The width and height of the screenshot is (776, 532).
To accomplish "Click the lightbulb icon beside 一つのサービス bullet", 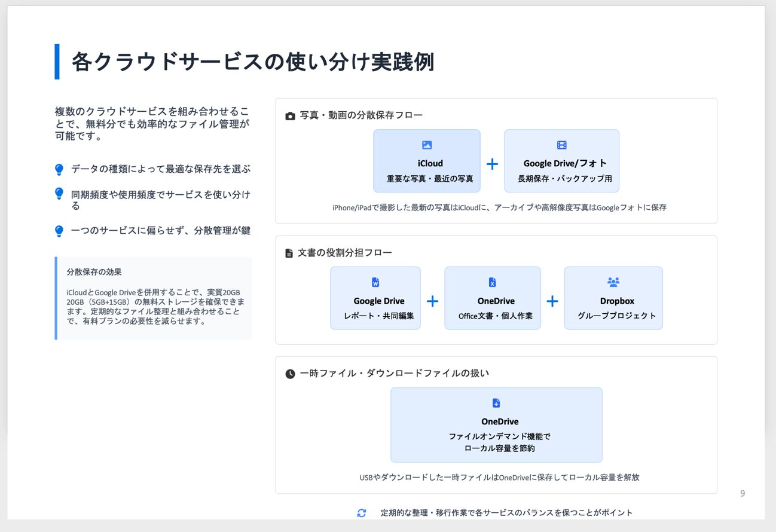I will coord(59,231).
